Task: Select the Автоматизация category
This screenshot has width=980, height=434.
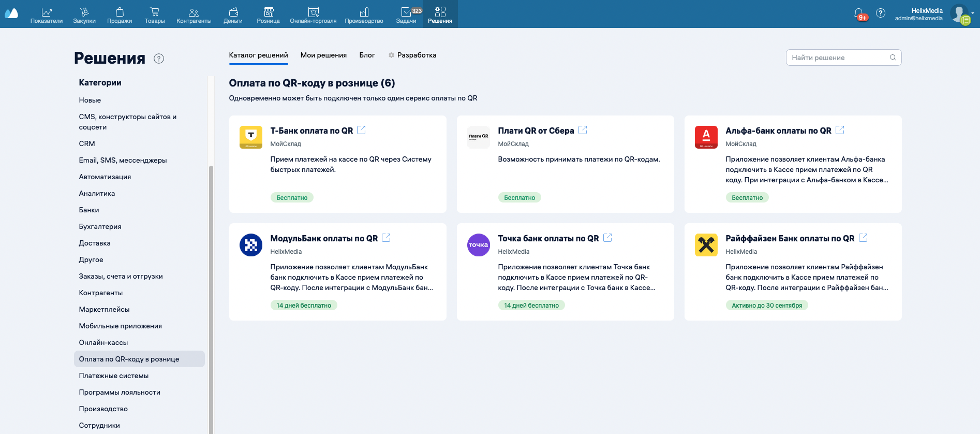Action: pyautogui.click(x=105, y=177)
